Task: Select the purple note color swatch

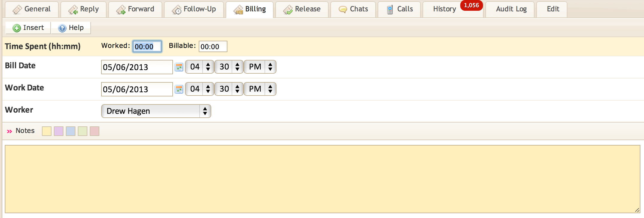Action: pos(59,131)
